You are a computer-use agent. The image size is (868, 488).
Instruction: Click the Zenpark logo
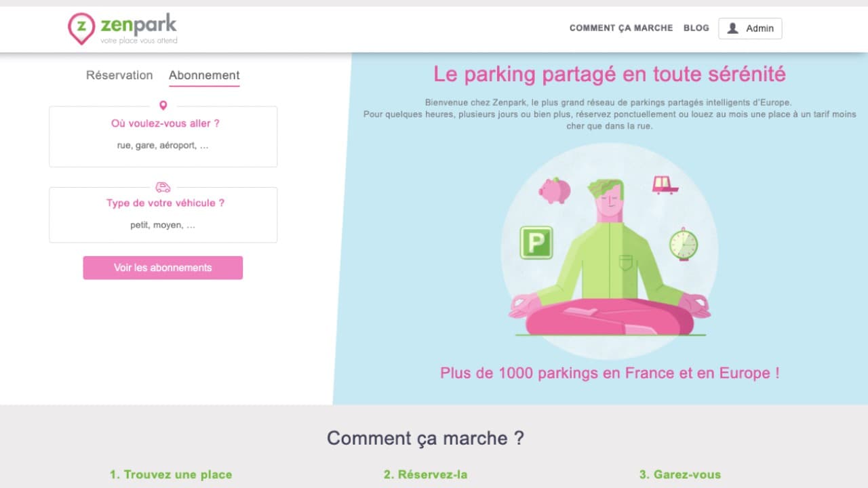123,29
